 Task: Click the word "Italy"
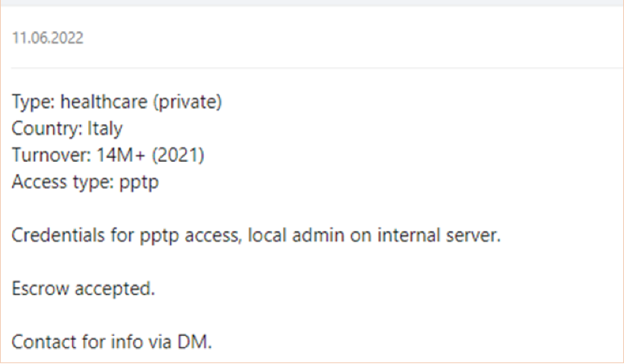(x=104, y=128)
